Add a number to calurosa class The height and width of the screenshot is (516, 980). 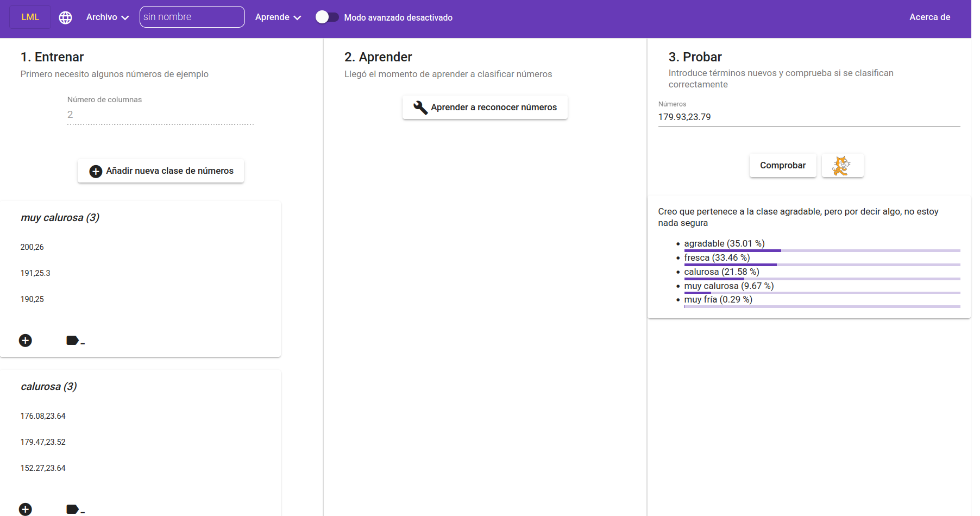click(26, 509)
